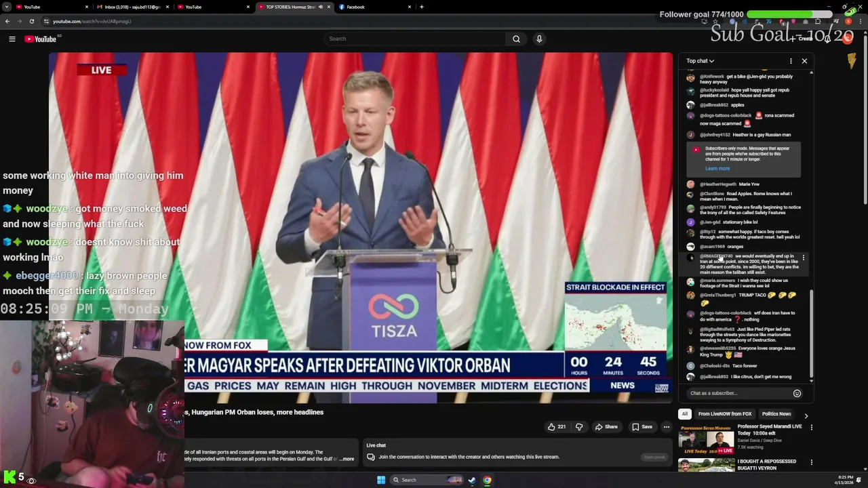Click the live chat replay icon in Live chat box
Image resolution: width=868 pixels, height=488 pixels.
point(371,457)
